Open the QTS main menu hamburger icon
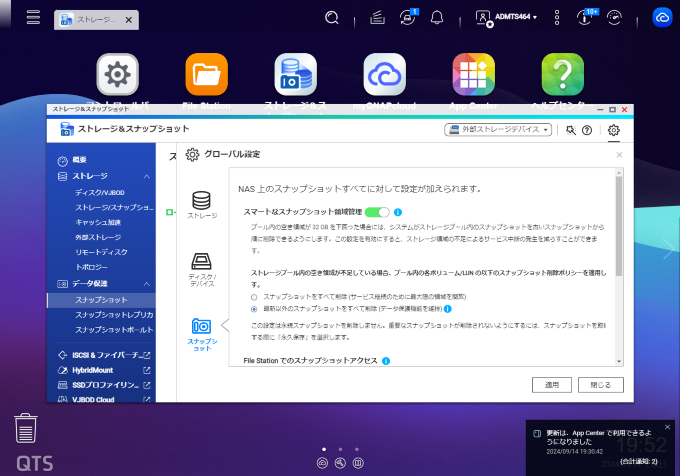This screenshot has width=680, height=476. tap(33, 17)
